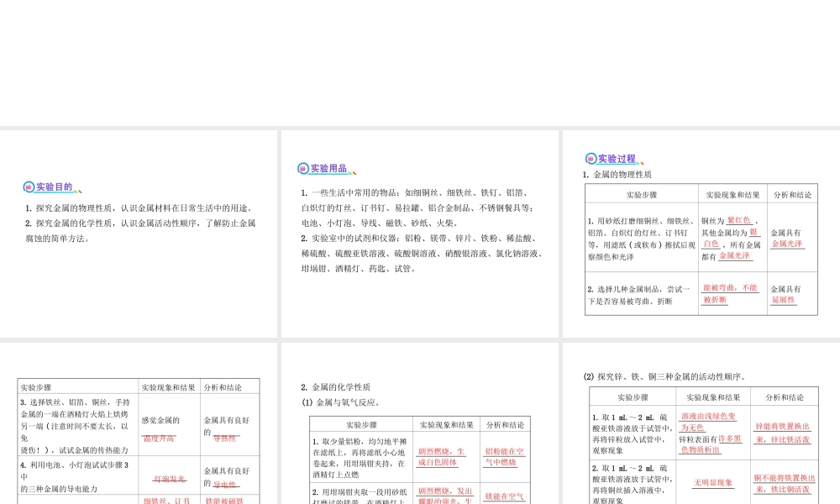
Task: Click the red answer 锌能将铁置换出来,锌比铁活泼
Action: click(783, 433)
